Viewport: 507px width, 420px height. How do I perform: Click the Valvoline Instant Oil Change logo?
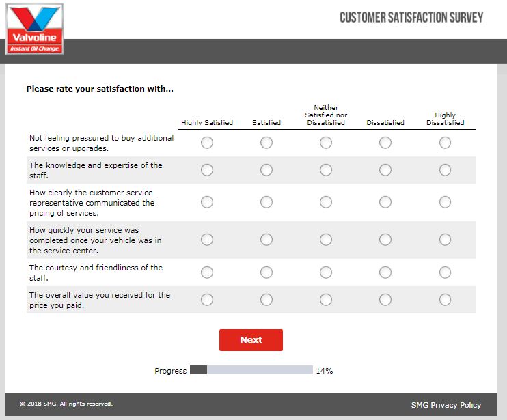pos(35,29)
